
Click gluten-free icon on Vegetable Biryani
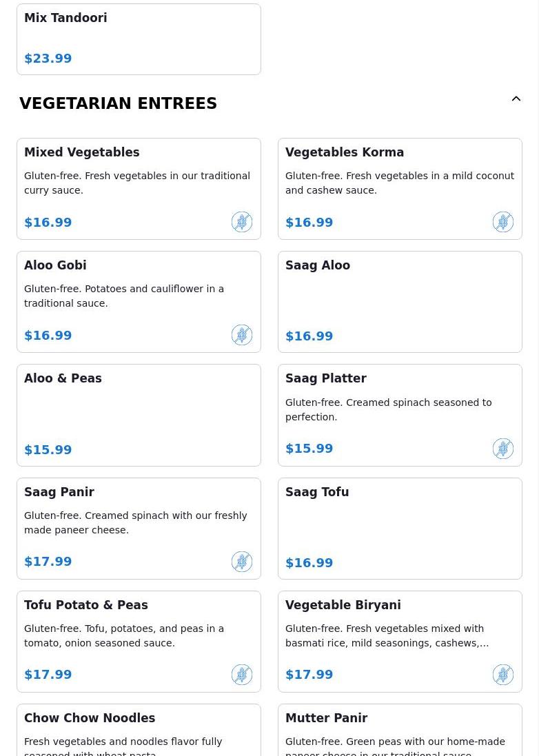pyautogui.click(x=503, y=675)
